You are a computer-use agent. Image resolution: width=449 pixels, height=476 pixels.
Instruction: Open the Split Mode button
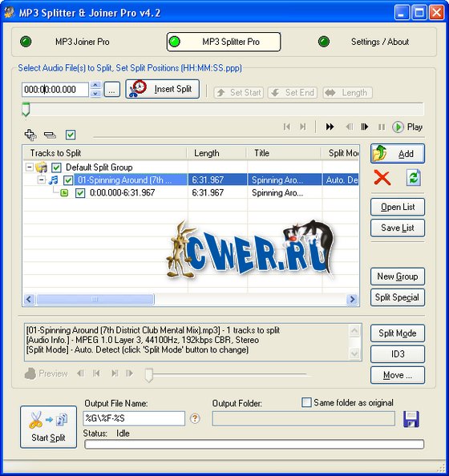(x=398, y=333)
